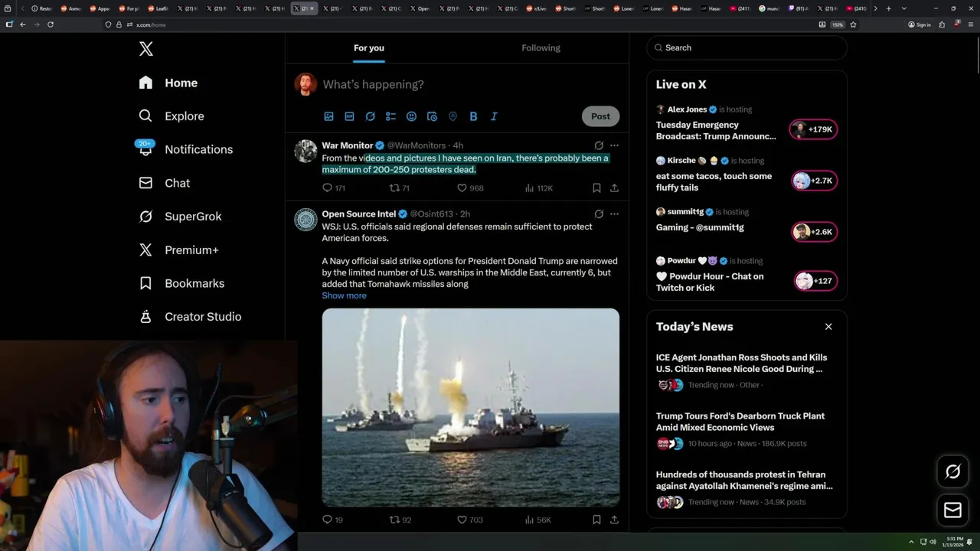
Task: Bookmark the War Monitor post
Action: pos(596,187)
